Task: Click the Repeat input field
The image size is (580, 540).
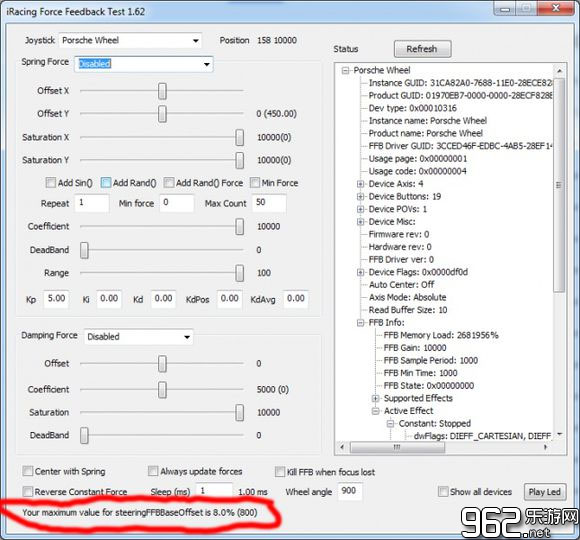Action: click(92, 203)
